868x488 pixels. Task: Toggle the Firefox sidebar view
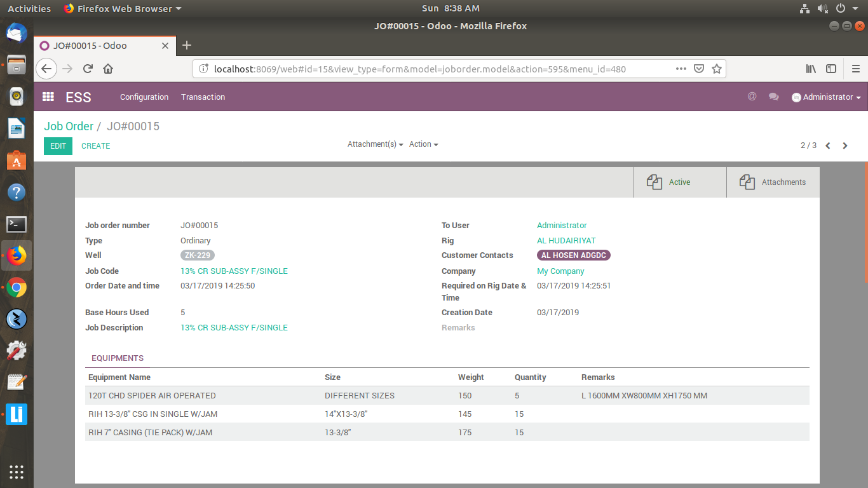tap(831, 68)
